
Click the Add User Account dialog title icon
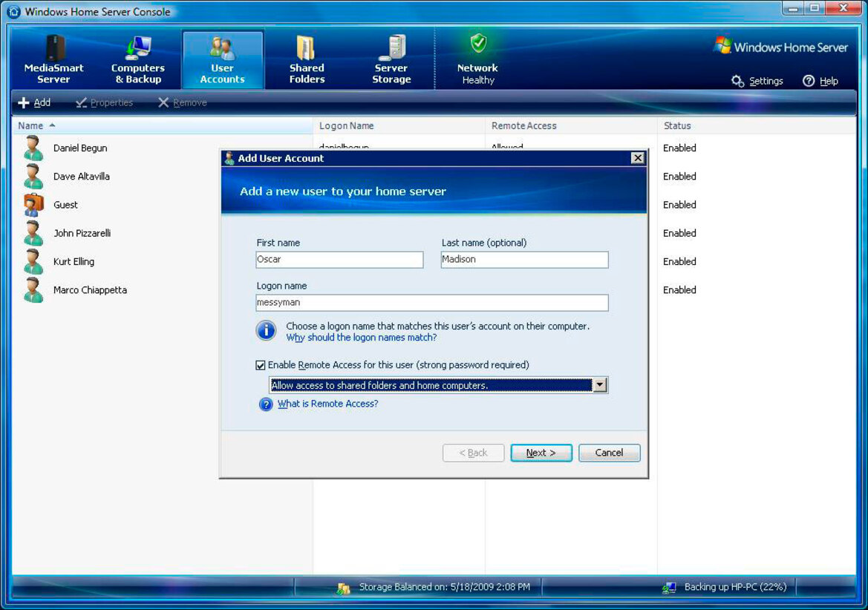click(x=229, y=158)
